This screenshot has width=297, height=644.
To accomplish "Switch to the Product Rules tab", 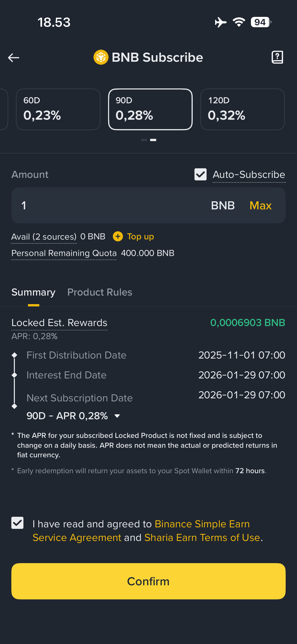I will point(100,292).
